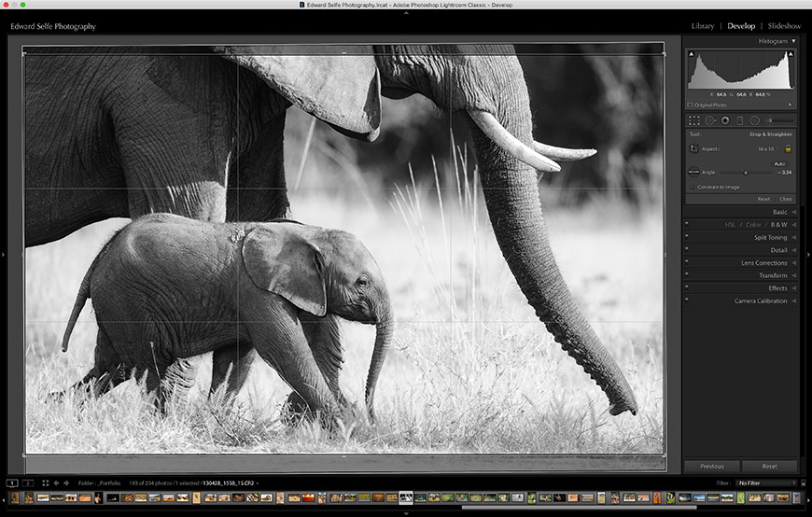The width and height of the screenshot is (812, 517).
Task: Open the filename 130428_1558_15.CR2 source menu
Action: [231, 482]
